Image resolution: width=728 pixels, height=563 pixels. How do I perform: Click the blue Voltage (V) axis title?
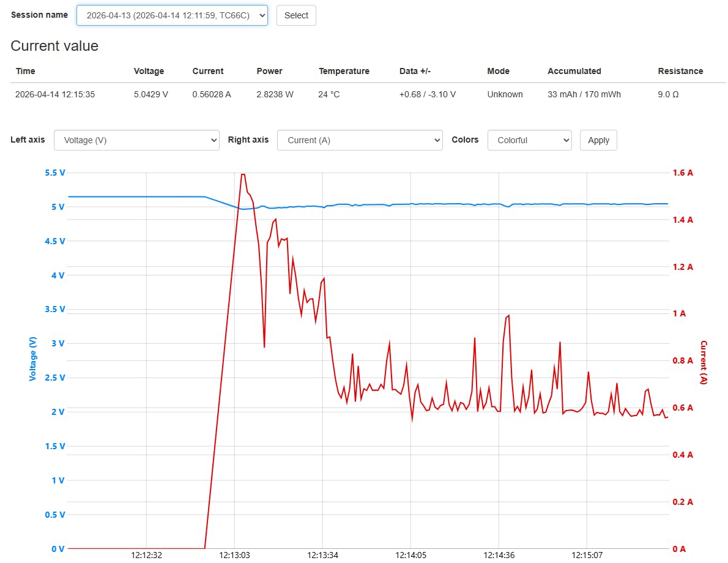(x=33, y=359)
